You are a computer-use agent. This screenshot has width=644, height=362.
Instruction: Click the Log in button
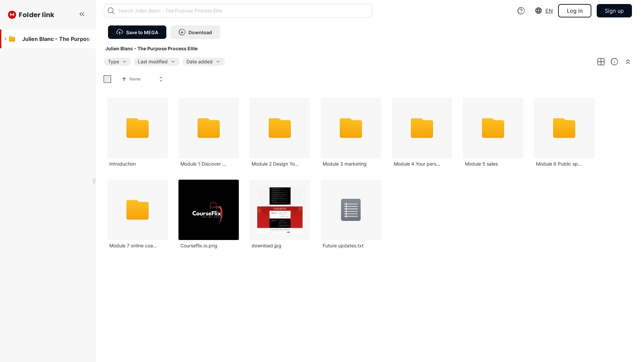point(574,11)
